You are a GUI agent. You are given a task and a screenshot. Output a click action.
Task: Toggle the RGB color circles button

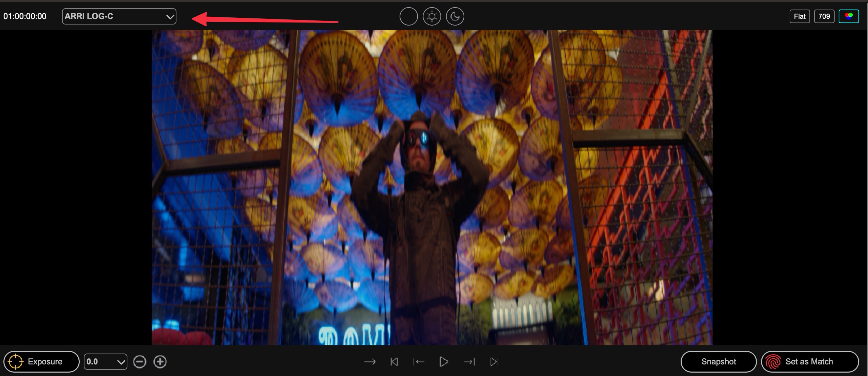tap(849, 16)
